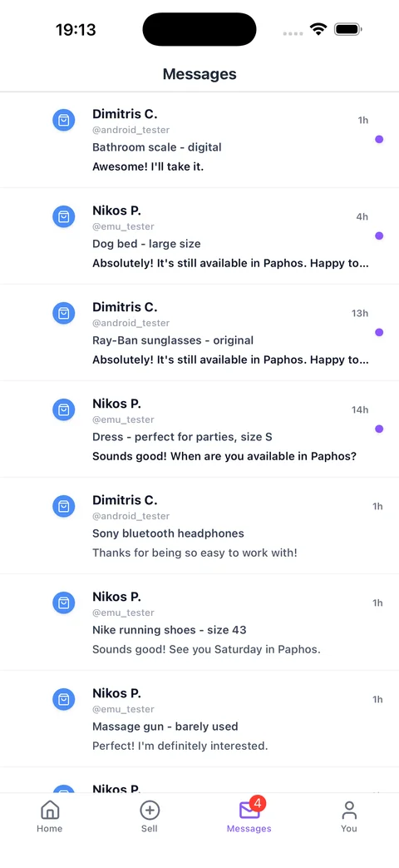Tap shopping bag avatar beside Dog bed chat
Viewport: 399px width, 868px height.
click(x=63, y=216)
